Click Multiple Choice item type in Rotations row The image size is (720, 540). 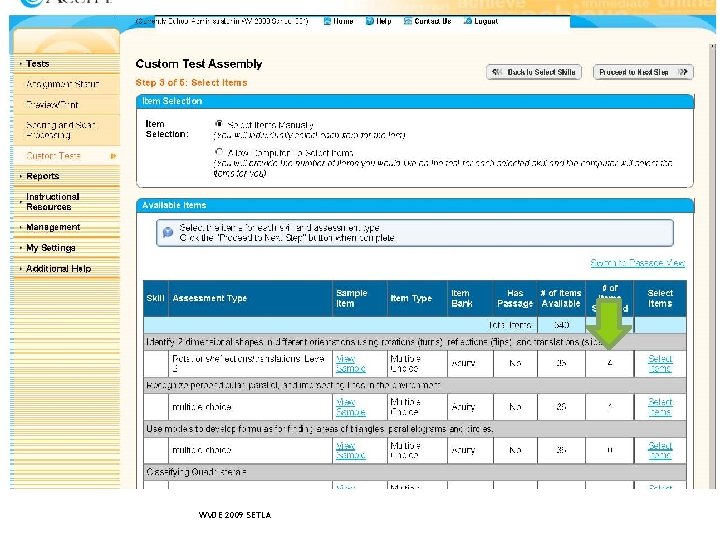point(405,364)
